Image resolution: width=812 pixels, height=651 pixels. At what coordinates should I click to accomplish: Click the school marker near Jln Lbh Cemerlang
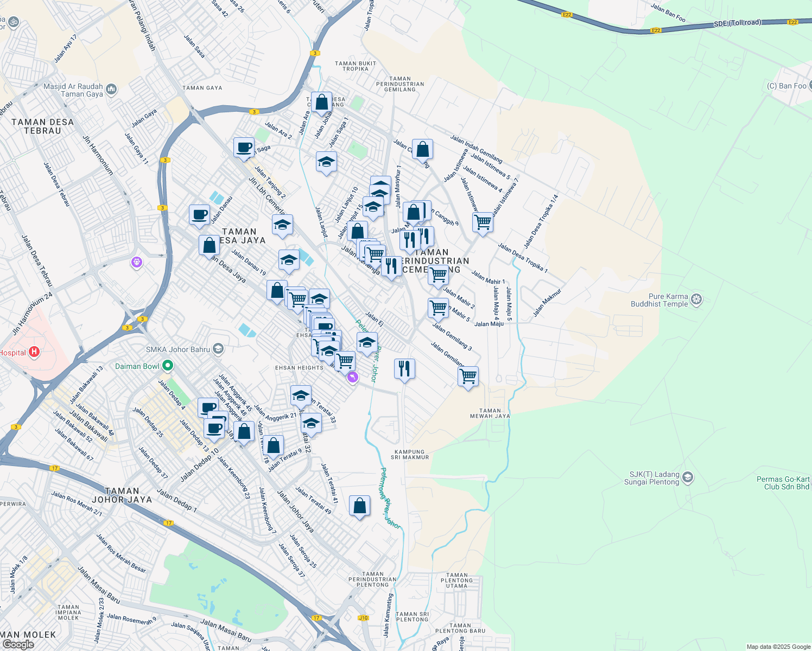(x=282, y=225)
